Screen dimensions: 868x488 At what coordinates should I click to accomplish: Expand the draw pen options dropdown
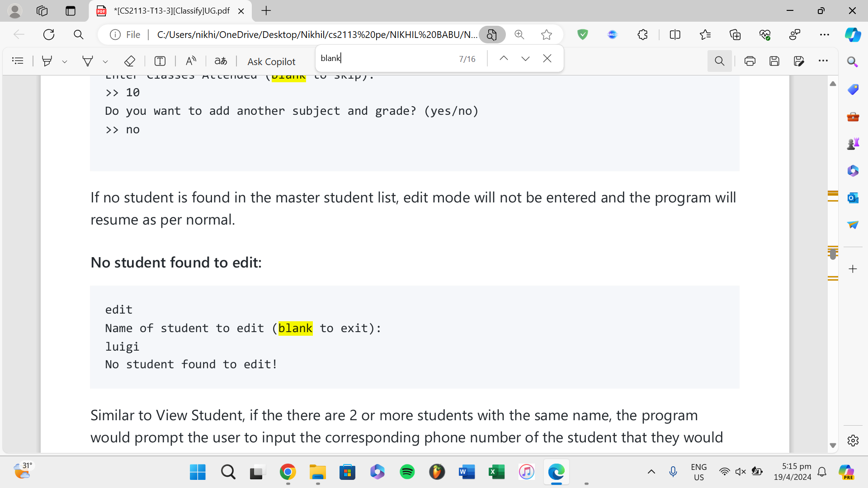[x=105, y=61]
